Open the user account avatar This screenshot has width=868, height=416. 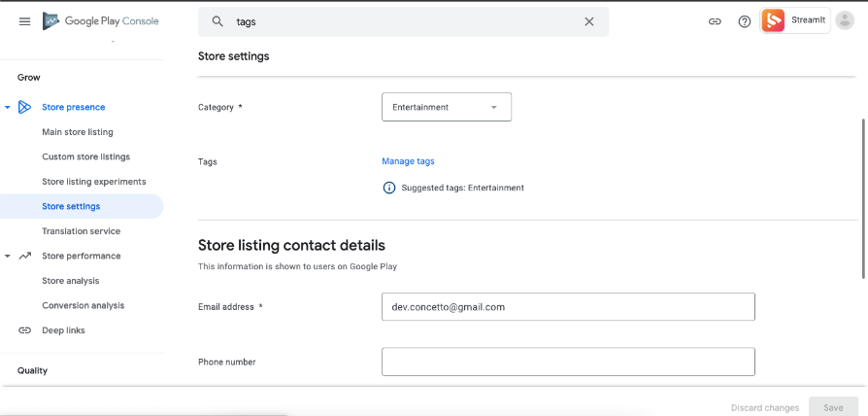845,20
